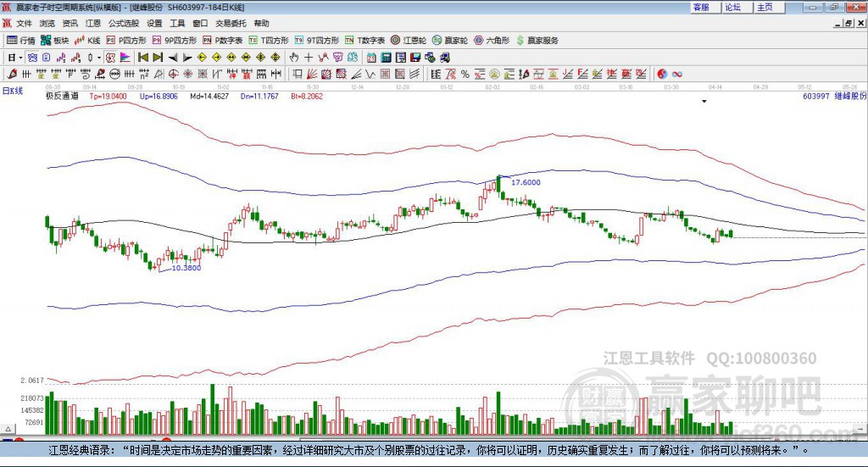
Task: Open the 设置 menu
Action: (154, 23)
